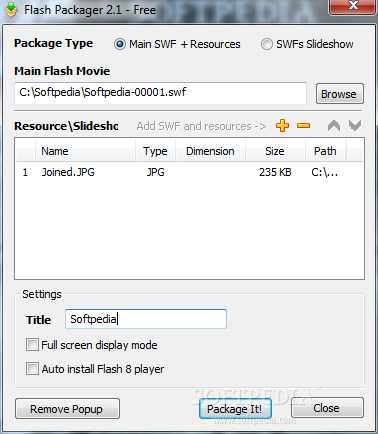Select SWFs Slideshow radio button

pos(266,44)
